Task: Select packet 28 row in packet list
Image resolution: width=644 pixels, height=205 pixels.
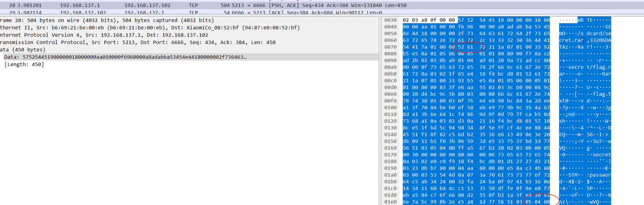Action: [x=322, y=5]
